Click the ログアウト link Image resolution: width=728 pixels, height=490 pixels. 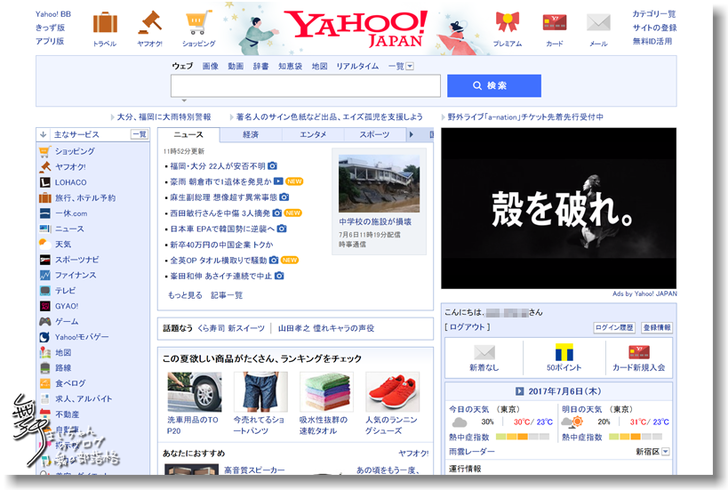point(468,327)
